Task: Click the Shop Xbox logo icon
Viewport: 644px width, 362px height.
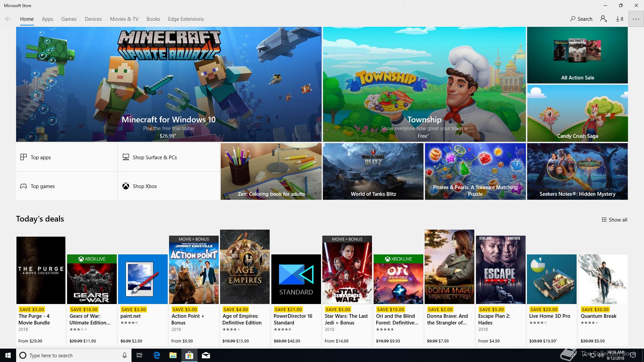Action: pos(126,186)
